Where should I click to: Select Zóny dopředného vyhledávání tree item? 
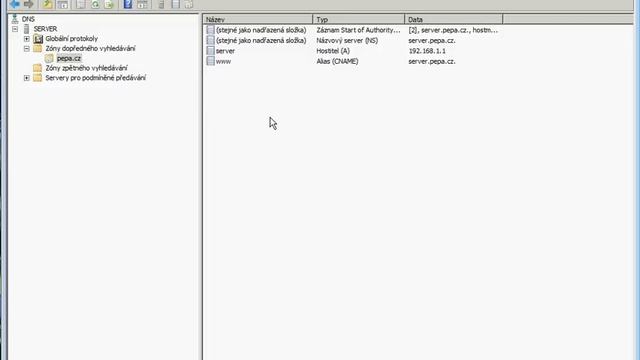pos(90,49)
